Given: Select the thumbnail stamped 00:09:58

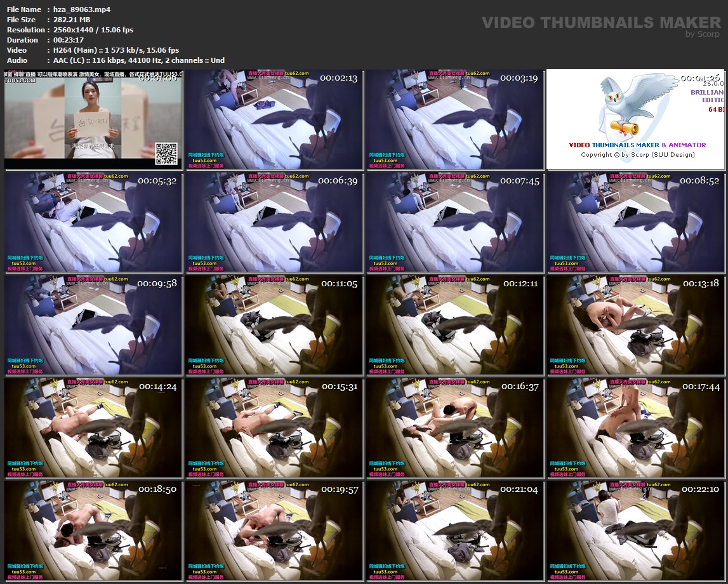Looking at the screenshot, I should tap(93, 325).
